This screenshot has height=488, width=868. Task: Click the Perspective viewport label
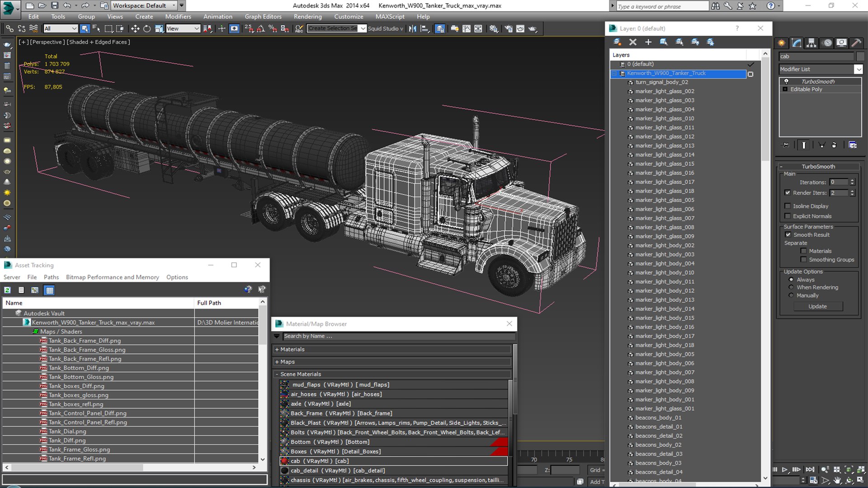pos(47,42)
